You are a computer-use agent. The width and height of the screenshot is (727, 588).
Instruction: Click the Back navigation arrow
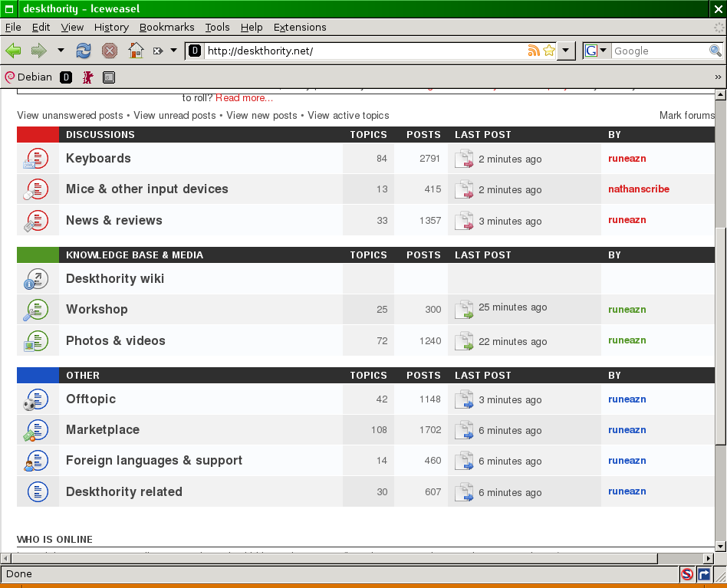[13, 51]
